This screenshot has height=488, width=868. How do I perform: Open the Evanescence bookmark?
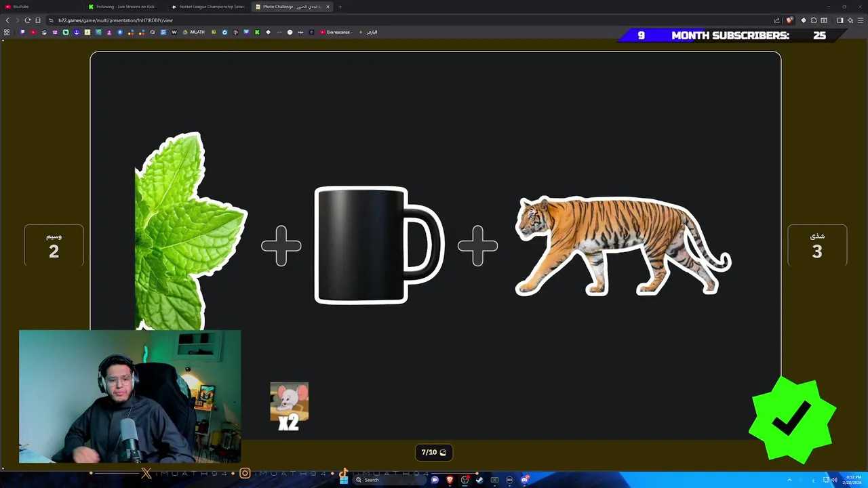336,32
